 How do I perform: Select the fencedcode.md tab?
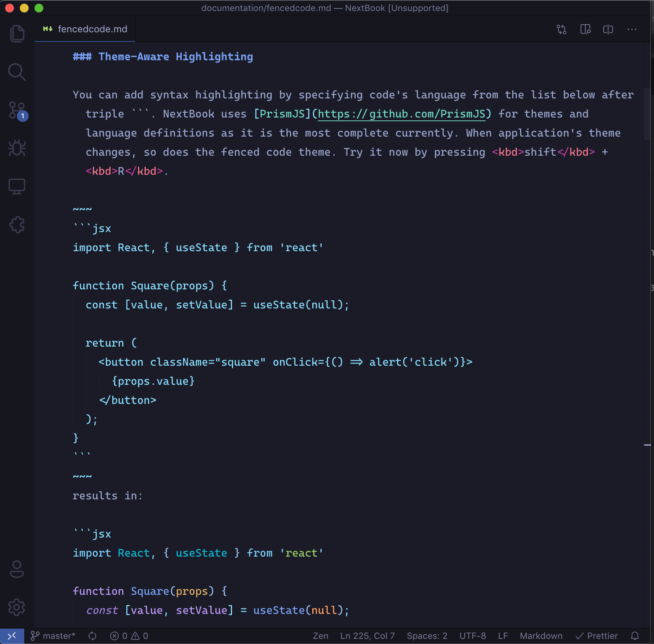tap(85, 29)
